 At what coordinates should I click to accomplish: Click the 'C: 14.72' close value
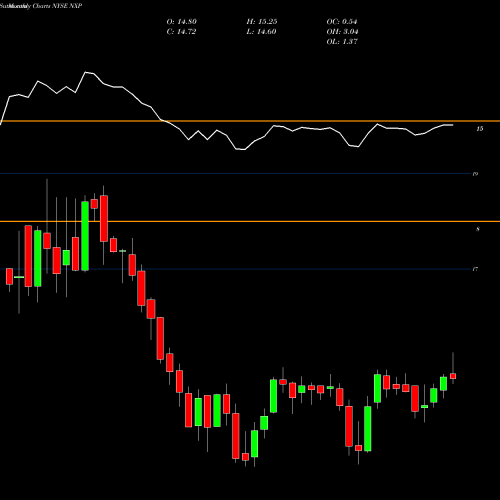coord(181,32)
